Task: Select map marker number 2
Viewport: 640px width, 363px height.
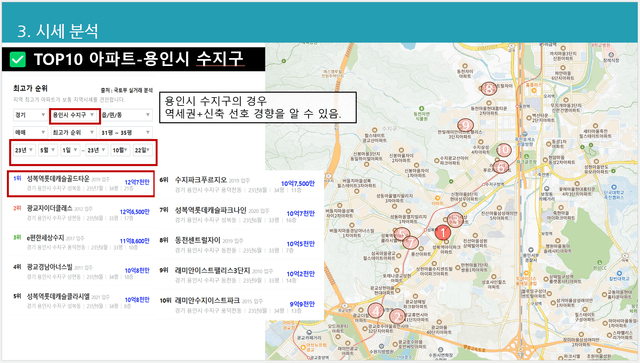Action: pos(397,316)
